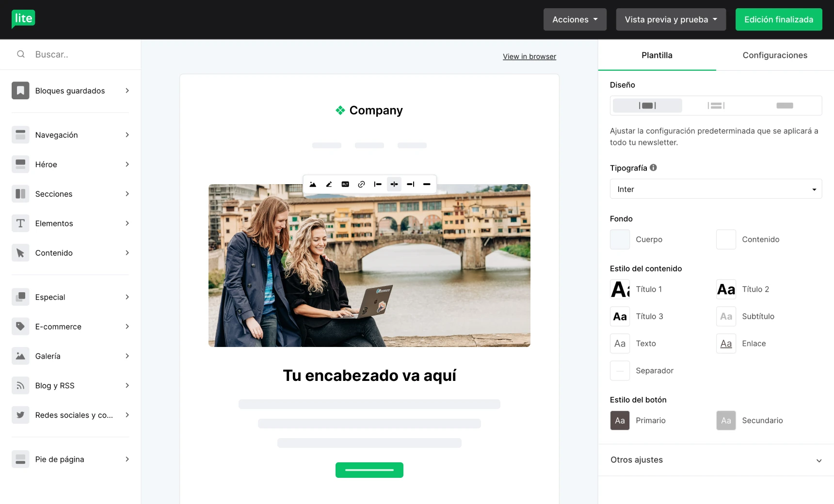Add a link using the chain icon

click(x=361, y=184)
